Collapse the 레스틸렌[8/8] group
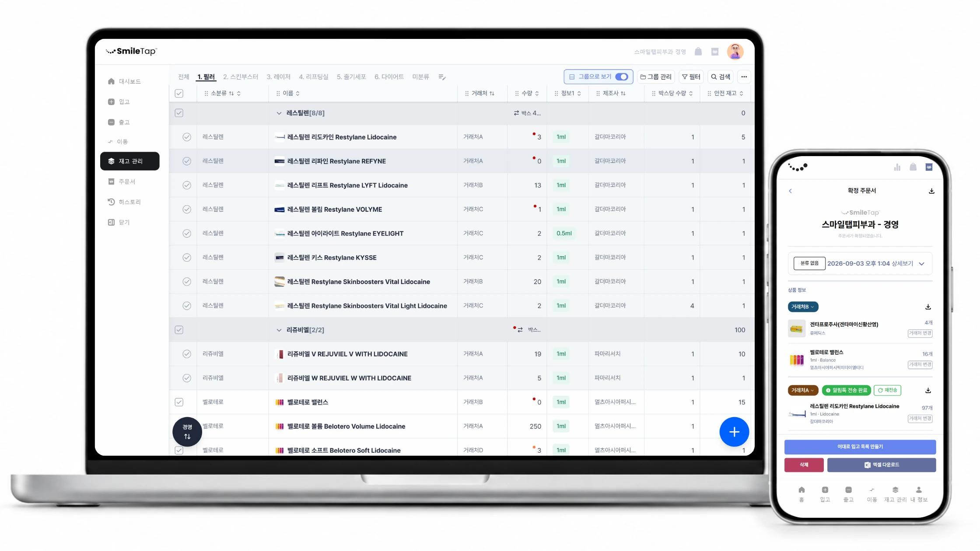Image resolution: width=980 pixels, height=551 pixels. tap(279, 113)
